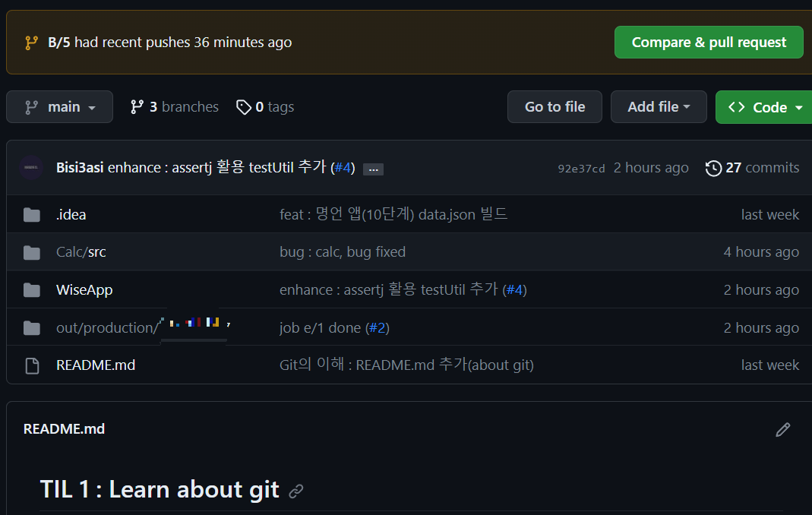Open WiseApp row commit message 'enhance : assertj'

pyautogui.click(x=389, y=289)
